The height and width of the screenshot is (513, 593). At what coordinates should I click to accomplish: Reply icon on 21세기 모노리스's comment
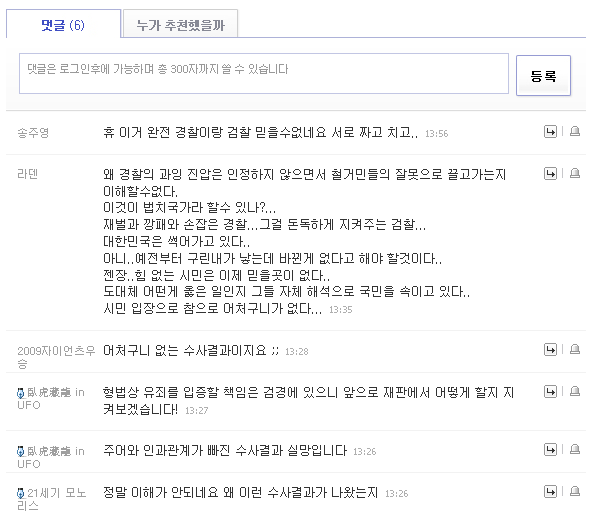tap(550, 491)
